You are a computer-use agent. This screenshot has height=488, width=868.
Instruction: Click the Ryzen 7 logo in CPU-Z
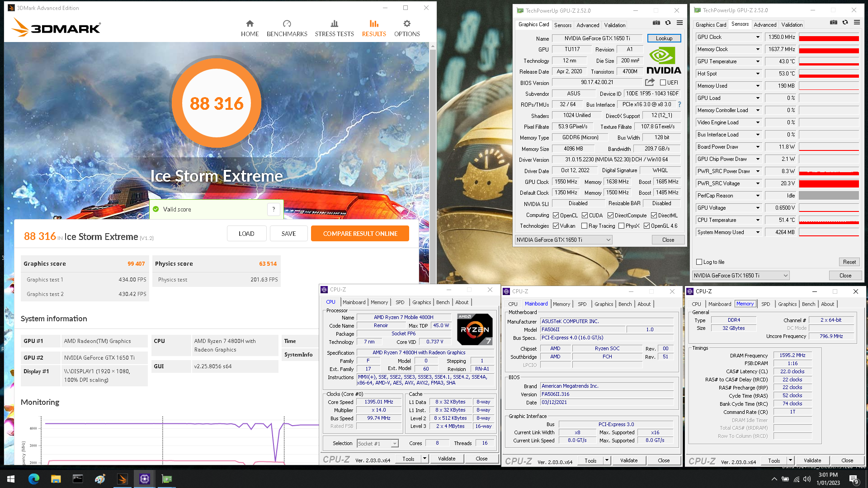tap(475, 329)
